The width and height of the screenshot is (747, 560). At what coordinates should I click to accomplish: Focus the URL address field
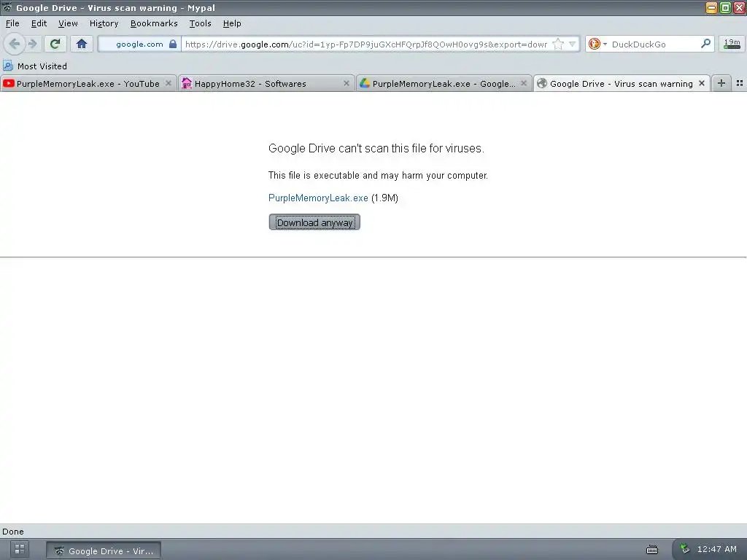[x=366, y=44]
